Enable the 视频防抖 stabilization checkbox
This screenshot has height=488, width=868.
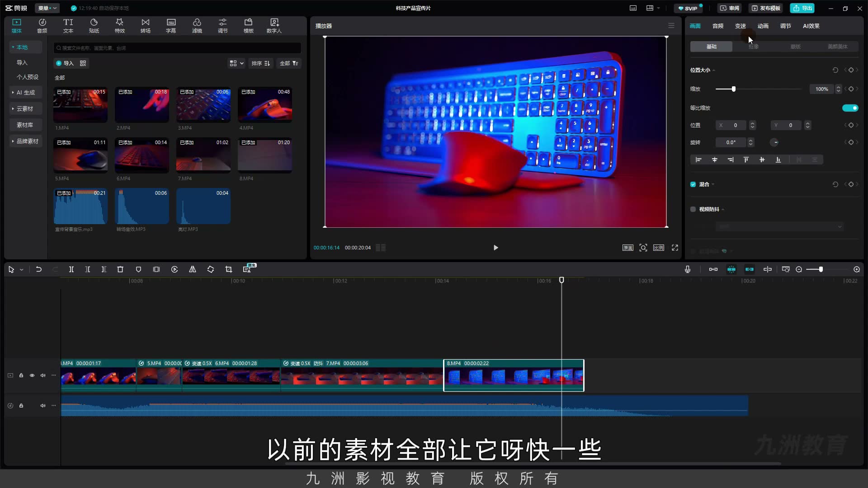click(693, 209)
